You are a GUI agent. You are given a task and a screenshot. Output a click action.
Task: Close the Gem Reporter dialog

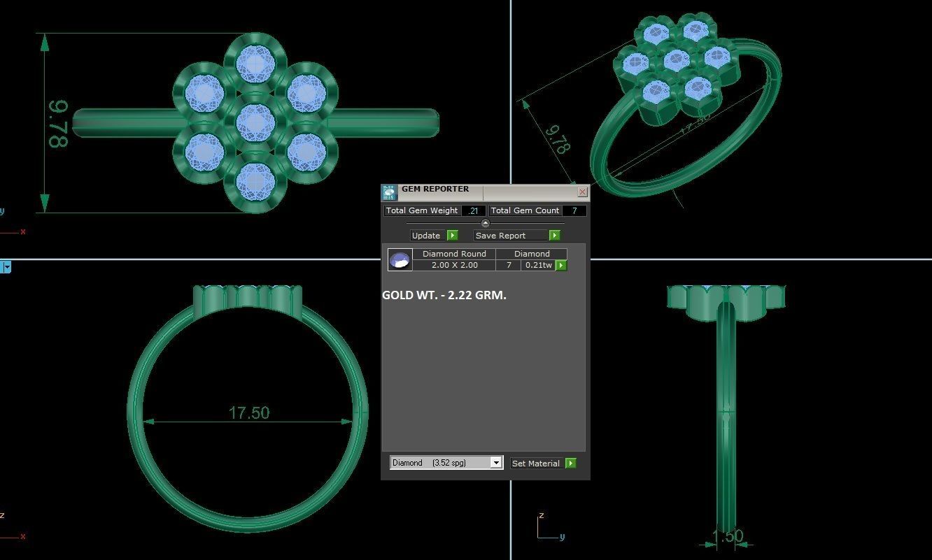582,192
